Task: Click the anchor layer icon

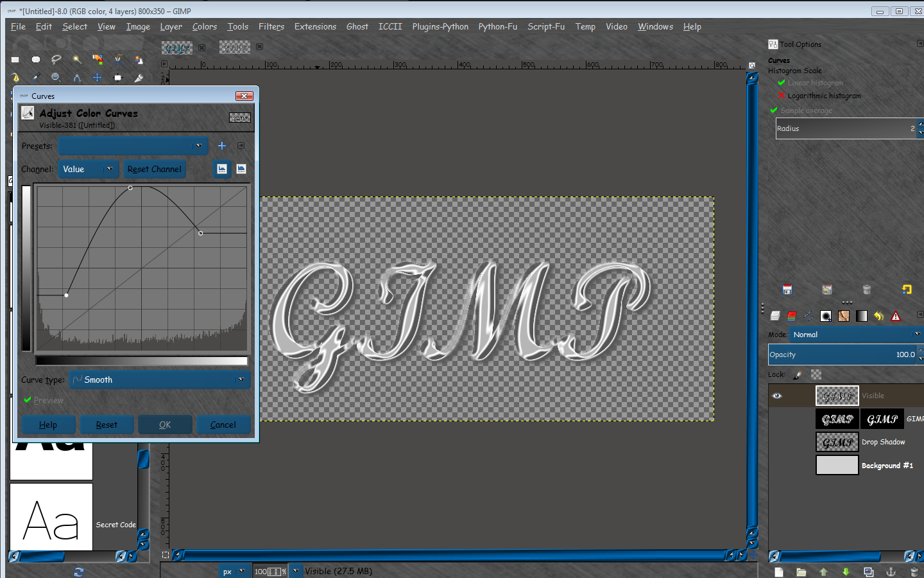Action: point(891,572)
